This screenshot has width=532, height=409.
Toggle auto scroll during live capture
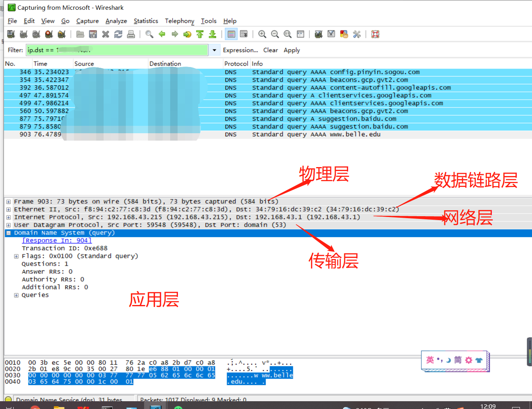[244, 34]
